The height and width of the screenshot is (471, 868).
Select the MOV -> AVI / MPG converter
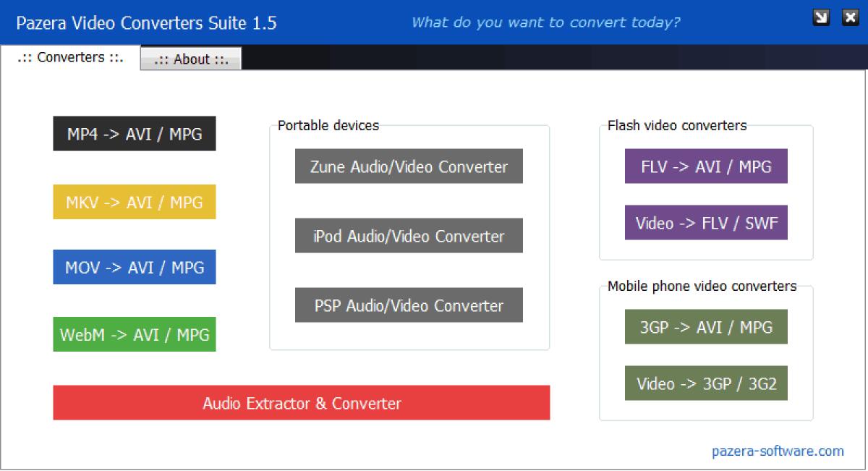click(x=134, y=266)
